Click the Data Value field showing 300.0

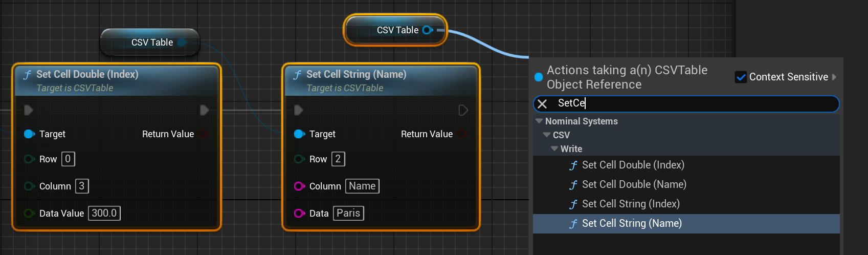tap(104, 213)
